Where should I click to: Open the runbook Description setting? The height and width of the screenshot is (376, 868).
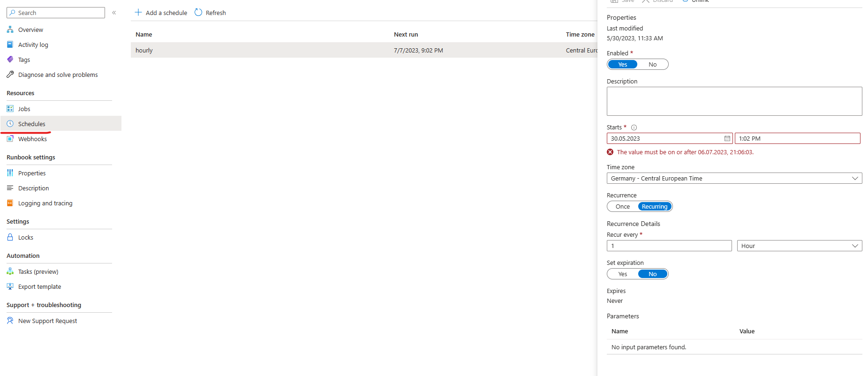(33, 188)
